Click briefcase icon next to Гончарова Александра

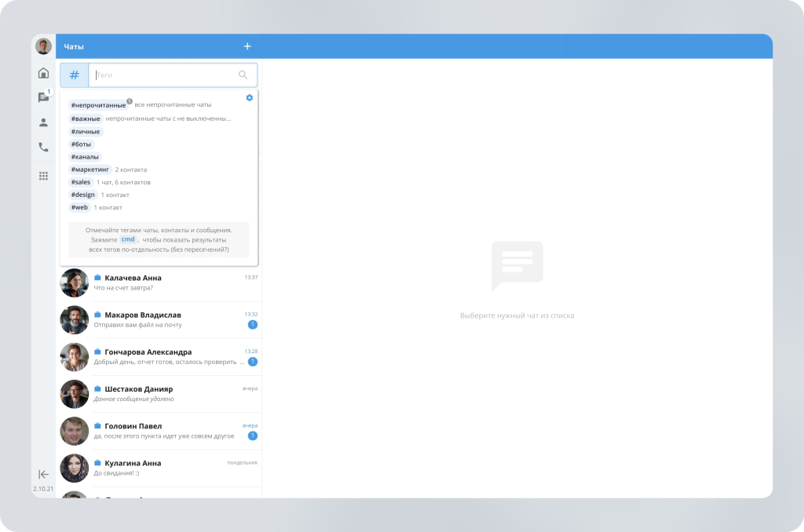(97, 352)
